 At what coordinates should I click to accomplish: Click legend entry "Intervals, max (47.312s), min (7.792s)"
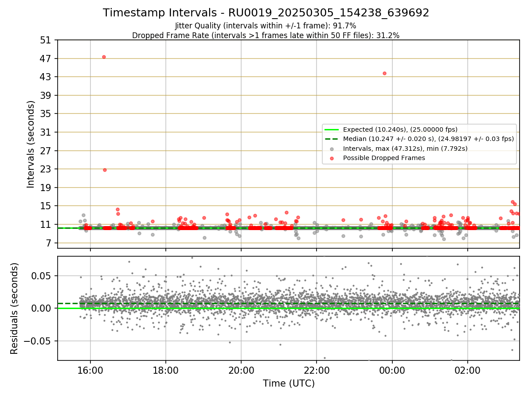(405, 149)
